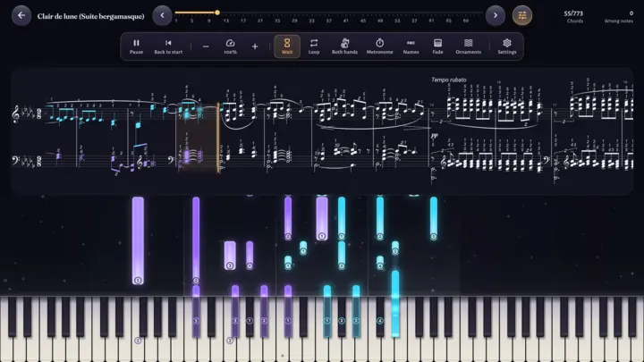The width and height of the screenshot is (644, 362).
Task: Go back using the arrow button
Action: point(21,15)
